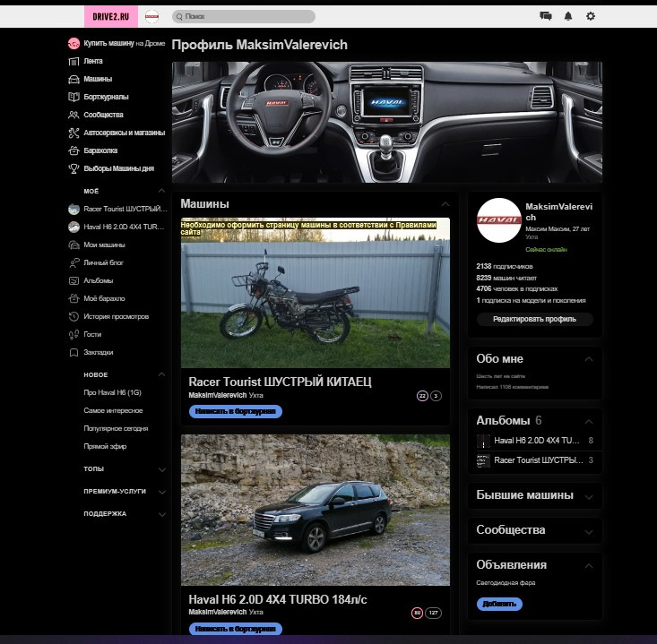
Task: Click the Racer Tourist avatar in the sidebar
Action: click(73, 209)
